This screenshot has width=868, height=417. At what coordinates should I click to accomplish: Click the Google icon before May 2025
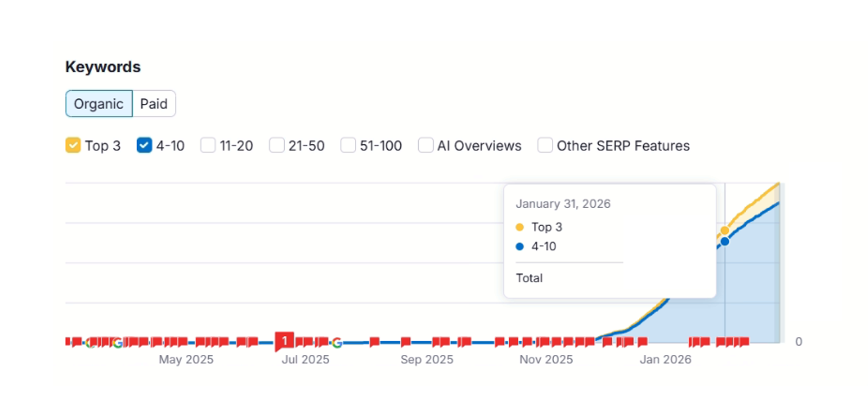(x=118, y=342)
